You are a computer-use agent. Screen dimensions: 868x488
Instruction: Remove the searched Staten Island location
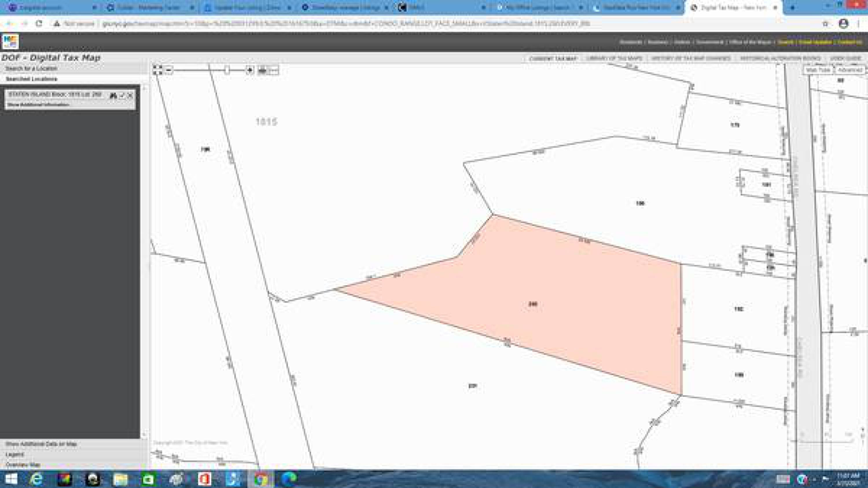pyautogui.click(x=130, y=96)
